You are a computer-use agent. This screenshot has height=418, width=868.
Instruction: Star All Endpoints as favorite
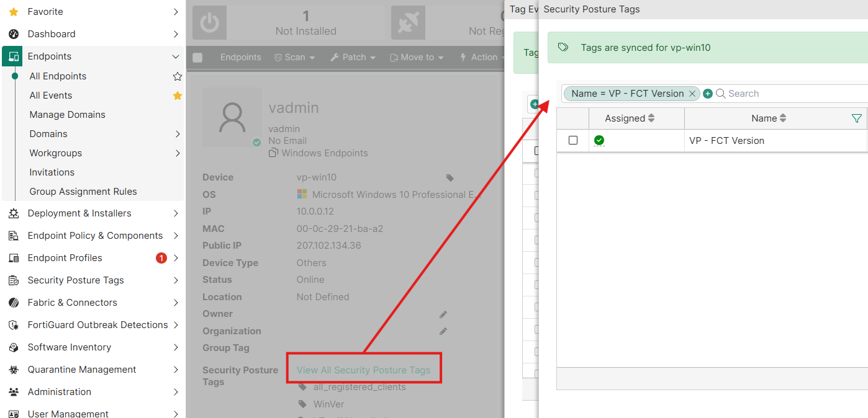tap(178, 76)
